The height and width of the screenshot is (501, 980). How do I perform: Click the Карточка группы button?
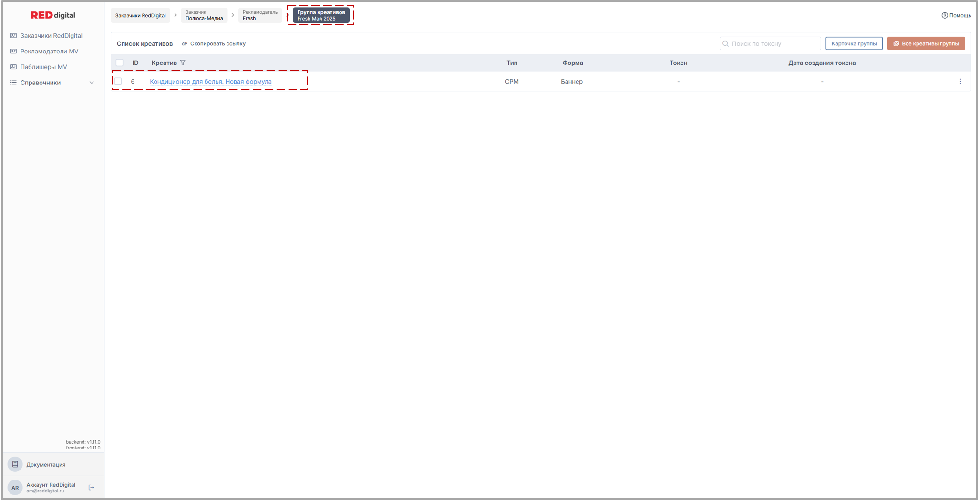(854, 44)
